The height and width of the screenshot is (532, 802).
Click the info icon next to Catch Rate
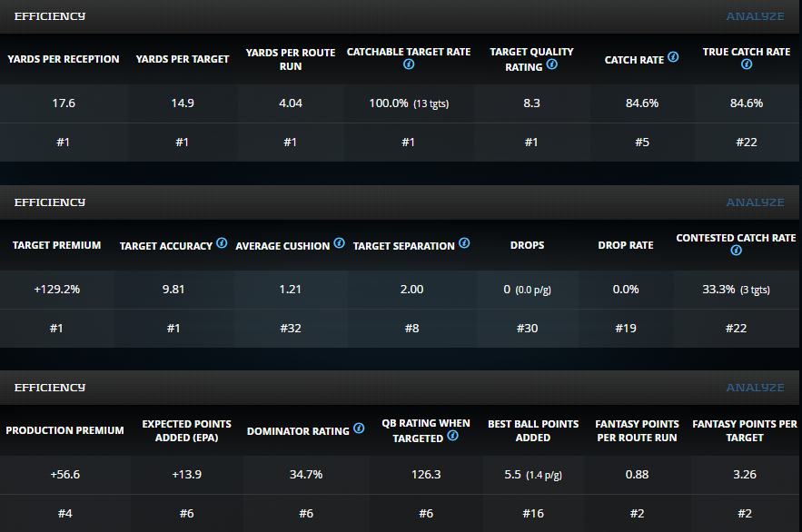(673, 57)
